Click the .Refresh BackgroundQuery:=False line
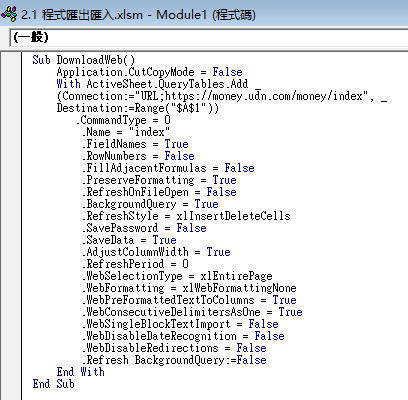 point(174,360)
